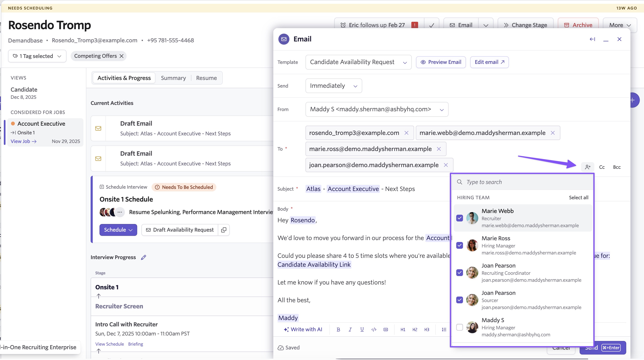
Task: Toggle bold formatting in email body
Action: tap(338, 330)
